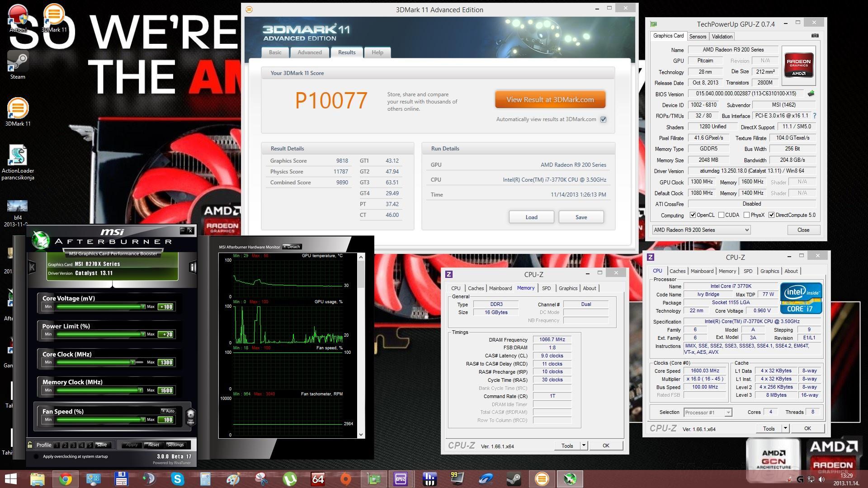Open Paint palette taskbar icon

233,479
